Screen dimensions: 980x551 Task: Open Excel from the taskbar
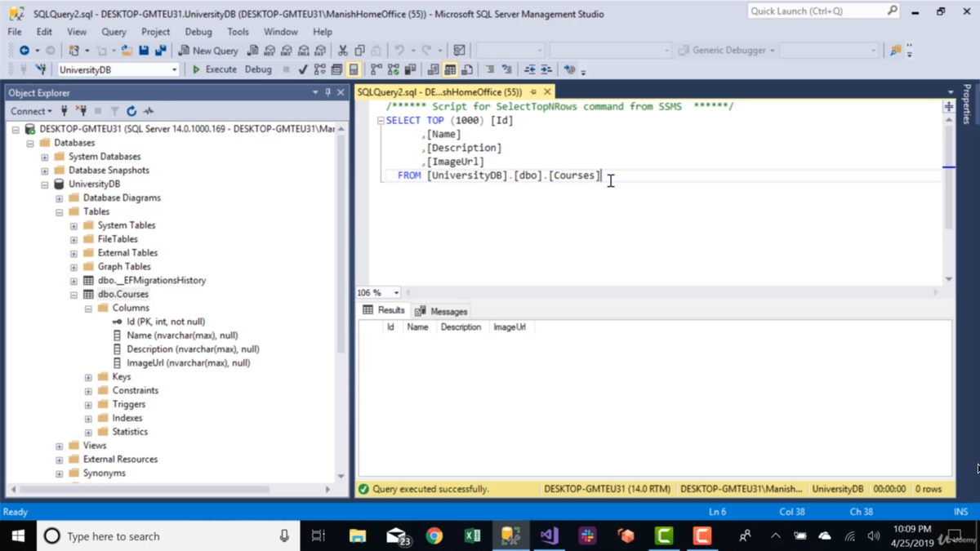(x=472, y=536)
